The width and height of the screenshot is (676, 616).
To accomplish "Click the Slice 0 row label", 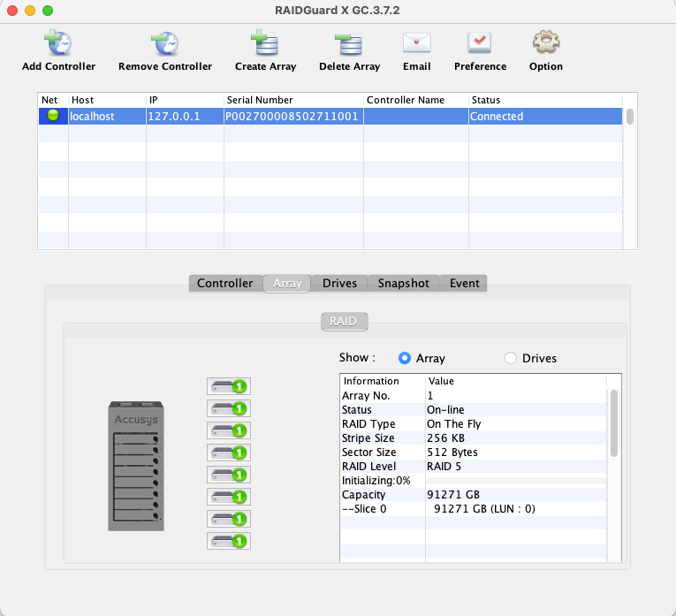I will 364,509.
